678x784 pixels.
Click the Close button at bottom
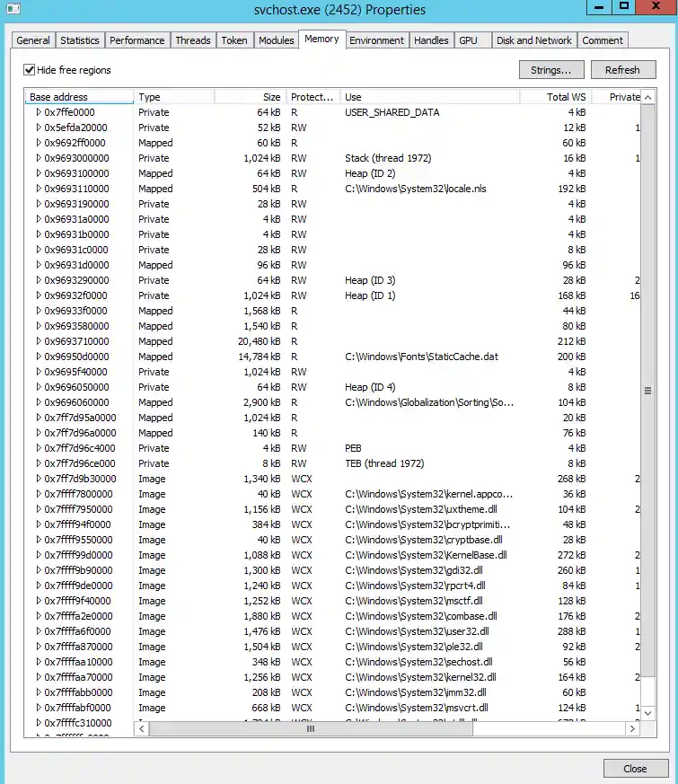[635, 769]
